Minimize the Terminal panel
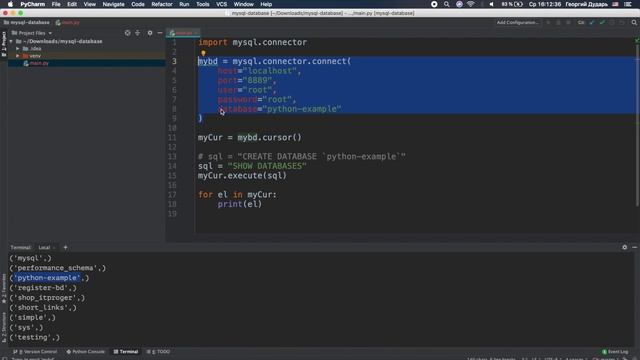 pos(634,247)
